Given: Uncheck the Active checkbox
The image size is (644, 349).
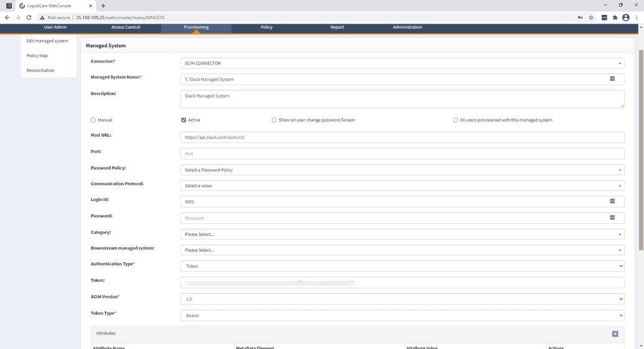Looking at the screenshot, I should tap(184, 120).
